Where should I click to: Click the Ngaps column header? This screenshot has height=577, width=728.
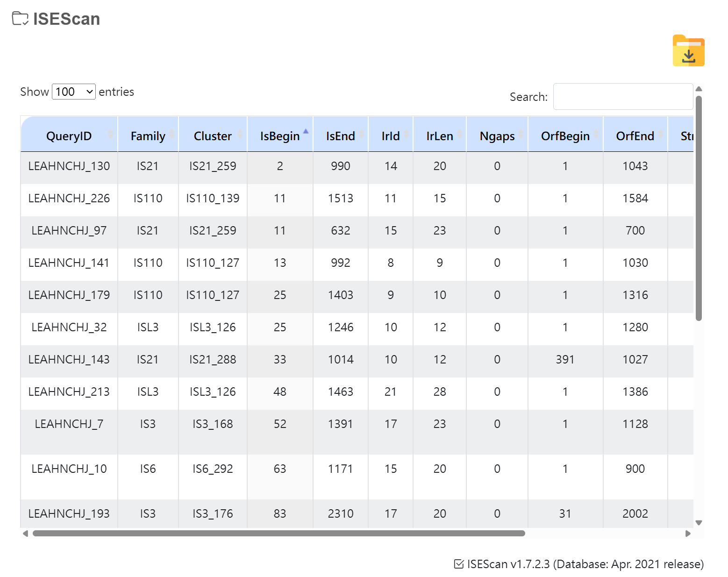pos(497,136)
